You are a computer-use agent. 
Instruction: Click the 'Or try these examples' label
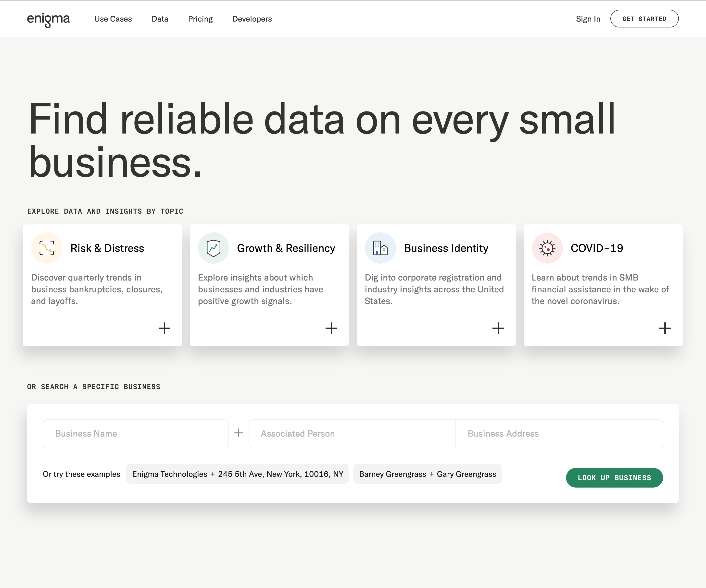coord(81,474)
